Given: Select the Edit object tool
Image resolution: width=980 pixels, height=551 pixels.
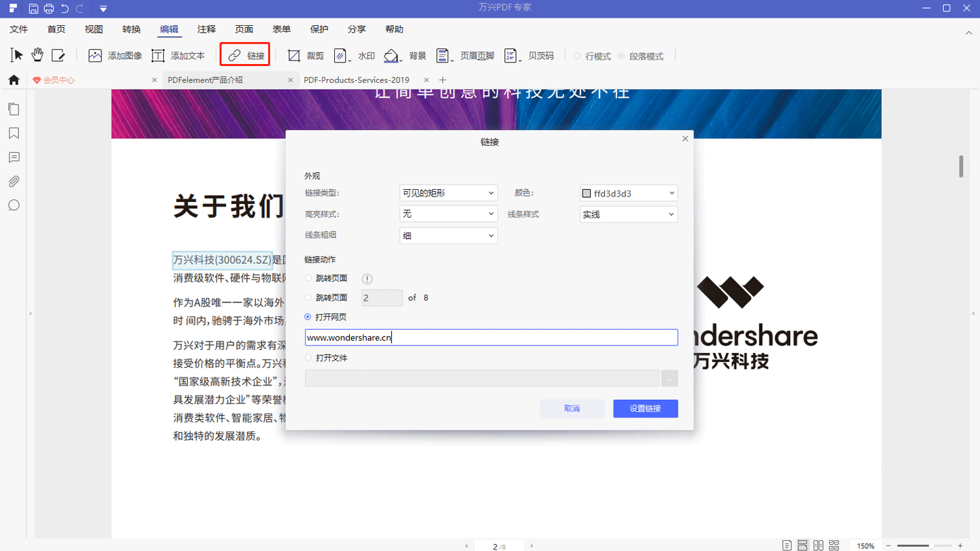Looking at the screenshot, I should pyautogui.click(x=59, y=55).
